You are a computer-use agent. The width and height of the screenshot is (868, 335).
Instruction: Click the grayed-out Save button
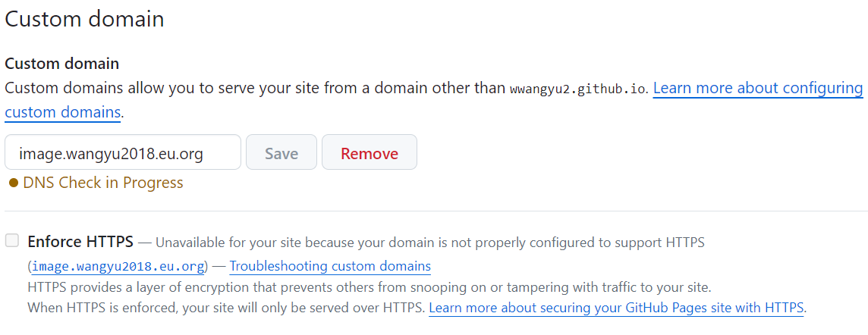click(281, 152)
